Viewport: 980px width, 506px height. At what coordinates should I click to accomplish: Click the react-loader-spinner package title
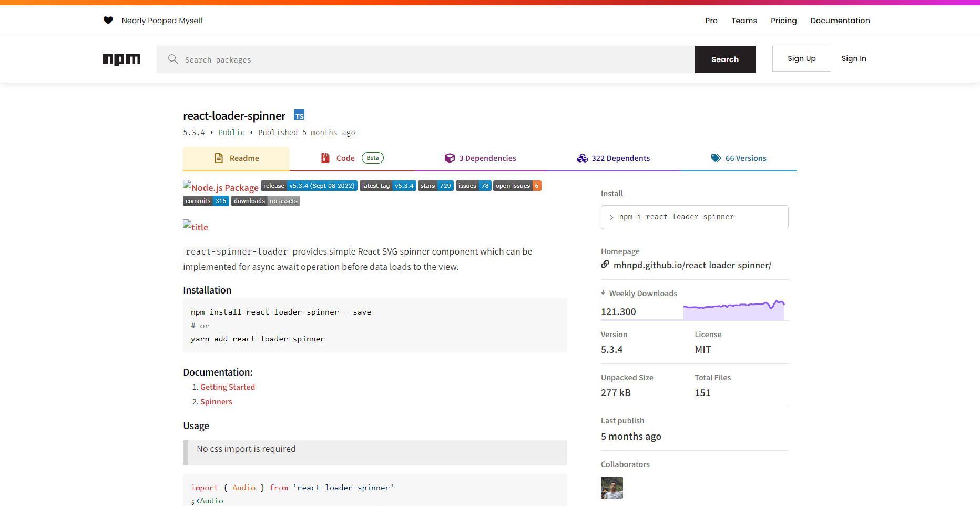coord(234,116)
